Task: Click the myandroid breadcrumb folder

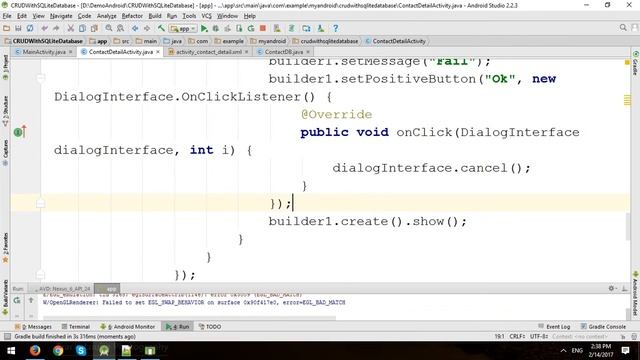Action: [x=268, y=41]
